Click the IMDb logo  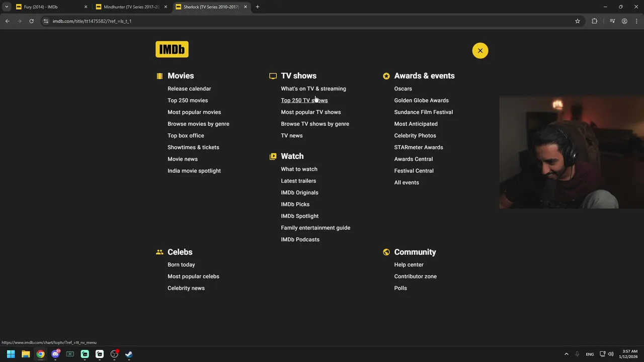click(x=172, y=49)
